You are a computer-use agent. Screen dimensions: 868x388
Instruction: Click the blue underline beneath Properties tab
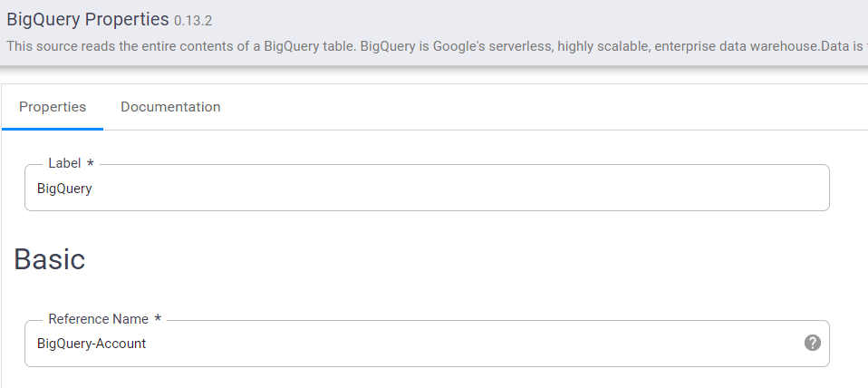click(x=53, y=129)
